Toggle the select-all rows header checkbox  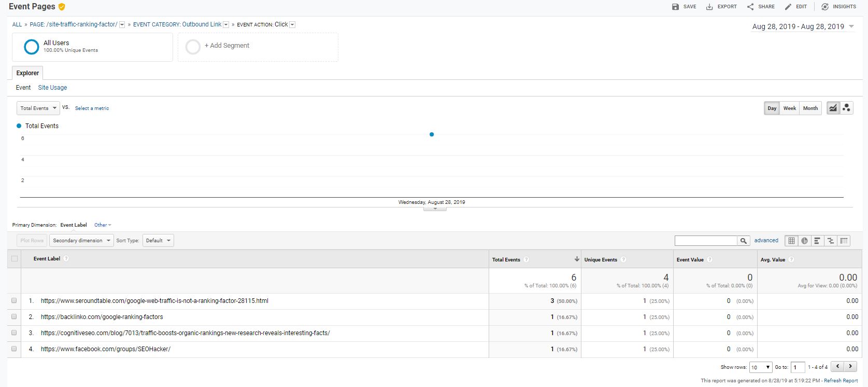point(15,258)
